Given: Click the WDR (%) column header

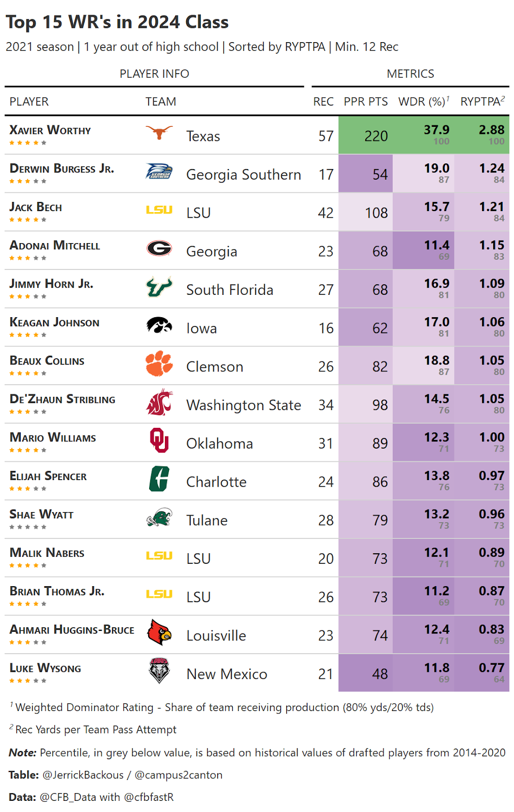Looking at the screenshot, I should [424, 101].
